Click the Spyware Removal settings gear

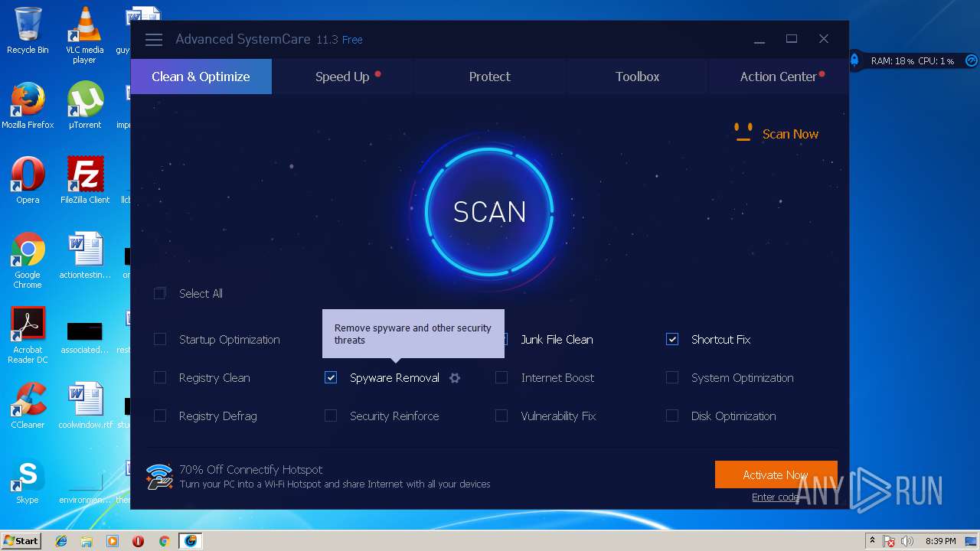455,378
